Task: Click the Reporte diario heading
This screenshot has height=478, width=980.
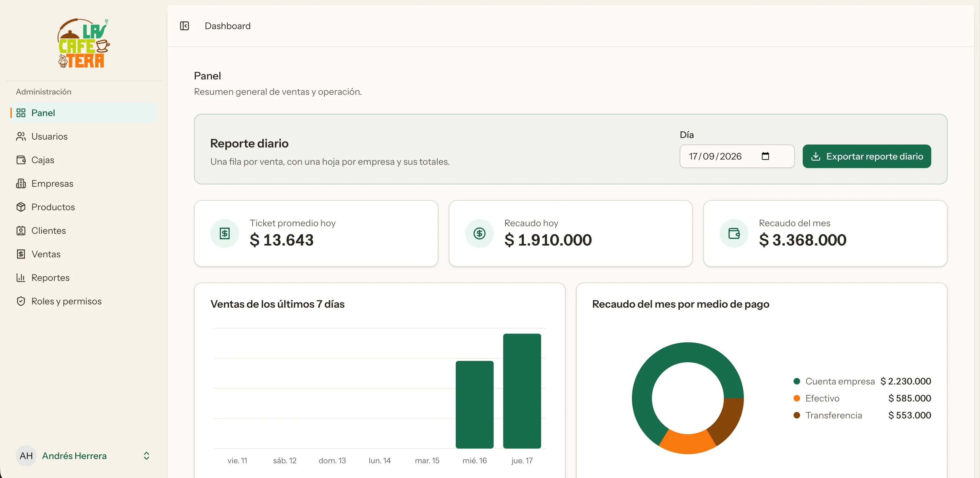Action: coord(249,143)
